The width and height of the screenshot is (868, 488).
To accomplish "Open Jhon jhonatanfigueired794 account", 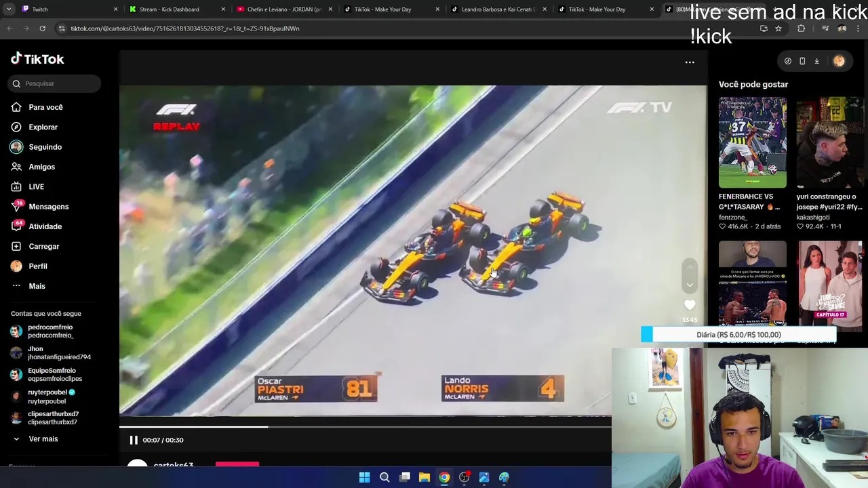I will click(51, 352).
